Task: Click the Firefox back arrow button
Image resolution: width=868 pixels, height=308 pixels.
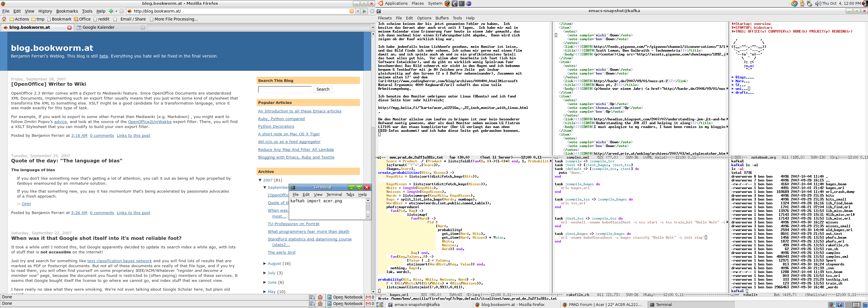Action: (111, 11)
